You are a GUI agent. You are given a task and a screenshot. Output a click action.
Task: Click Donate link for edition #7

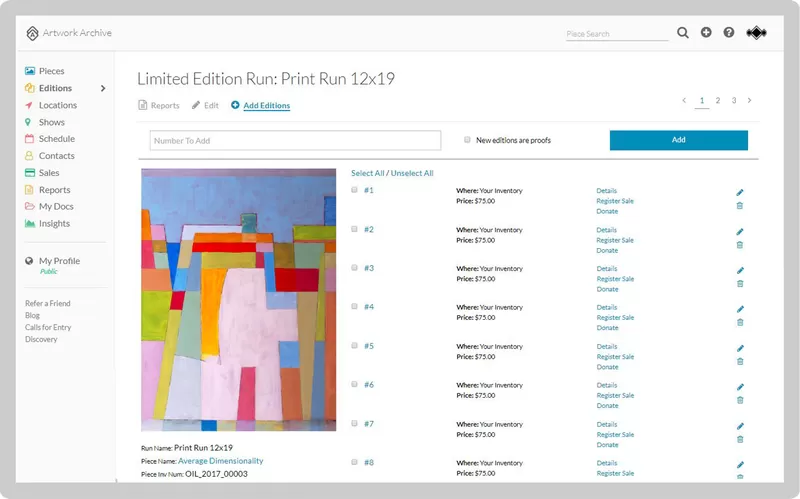pyautogui.click(x=607, y=445)
